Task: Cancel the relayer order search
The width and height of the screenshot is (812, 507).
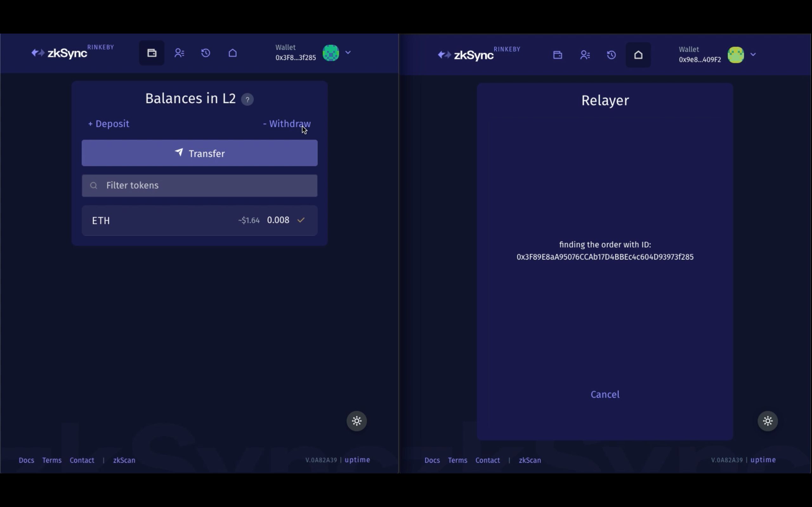Action: (x=605, y=394)
